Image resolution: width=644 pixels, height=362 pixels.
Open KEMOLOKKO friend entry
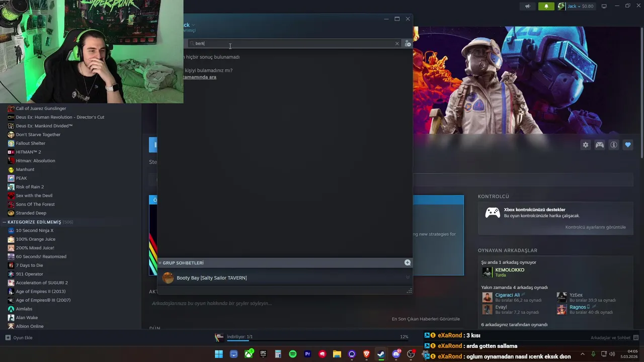click(x=503, y=272)
